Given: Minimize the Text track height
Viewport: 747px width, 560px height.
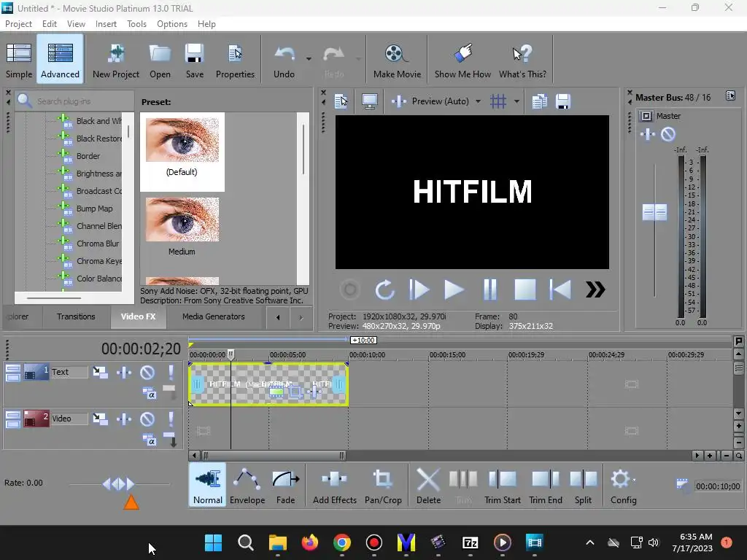Looking at the screenshot, I should (x=13, y=368).
